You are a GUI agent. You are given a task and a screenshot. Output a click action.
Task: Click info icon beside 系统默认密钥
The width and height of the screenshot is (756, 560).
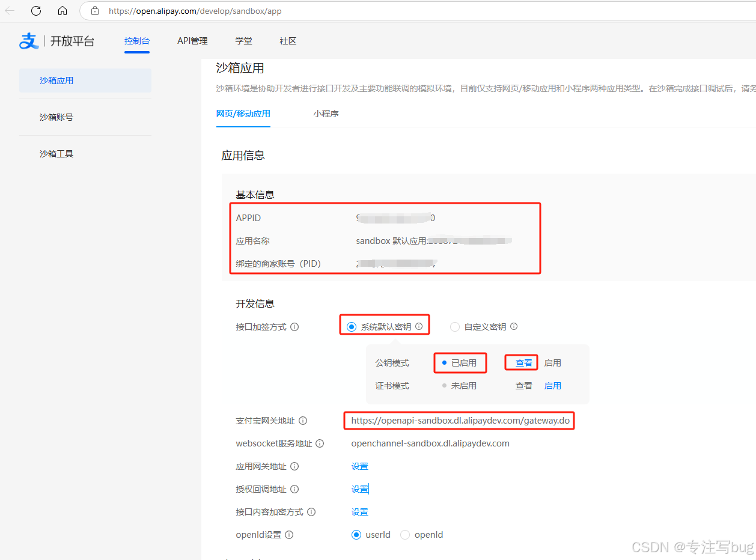(x=419, y=326)
